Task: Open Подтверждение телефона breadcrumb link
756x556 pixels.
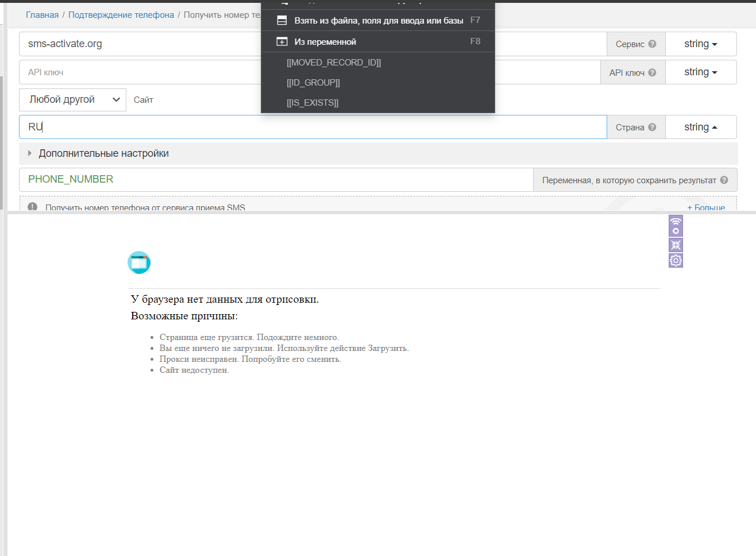Action: 121,15
